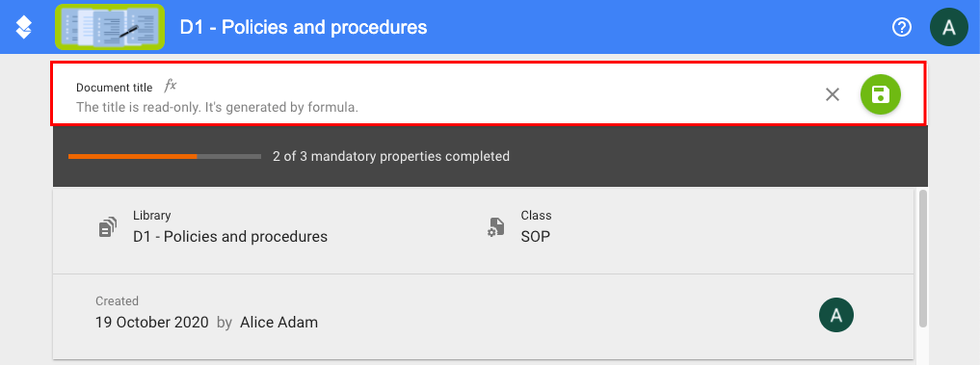This screenshot has width=980, height=365.
Task: Click the stacked layers app logo
Action: [x=24, y=27]
